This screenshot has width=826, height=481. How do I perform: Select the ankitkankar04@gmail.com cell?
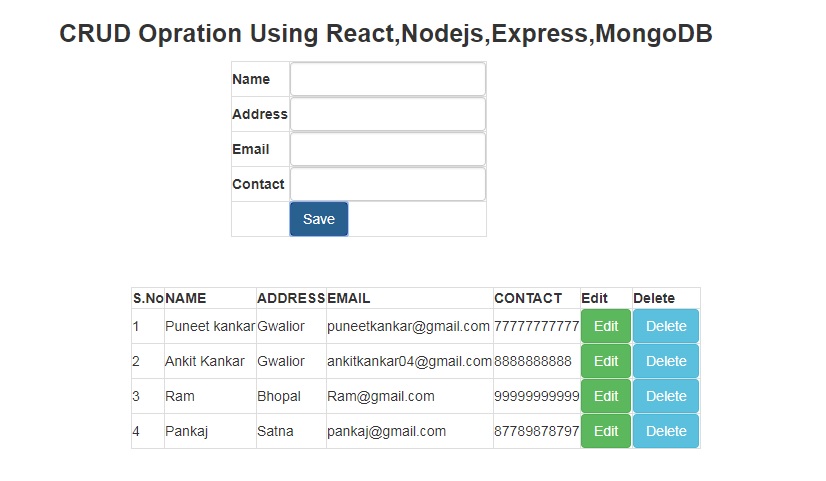tap(409, 361)
